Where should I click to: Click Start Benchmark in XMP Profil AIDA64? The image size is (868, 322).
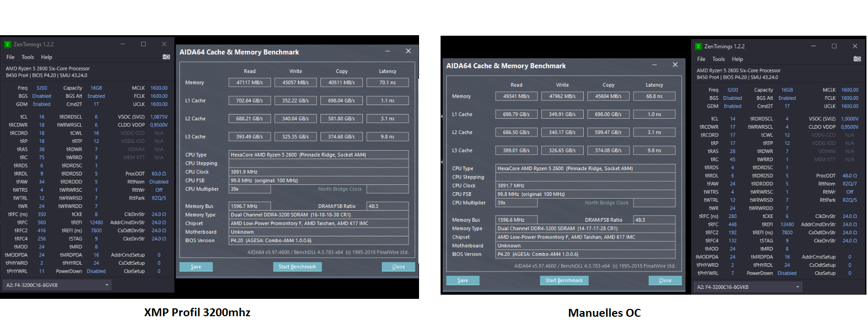tap(297, 267)
